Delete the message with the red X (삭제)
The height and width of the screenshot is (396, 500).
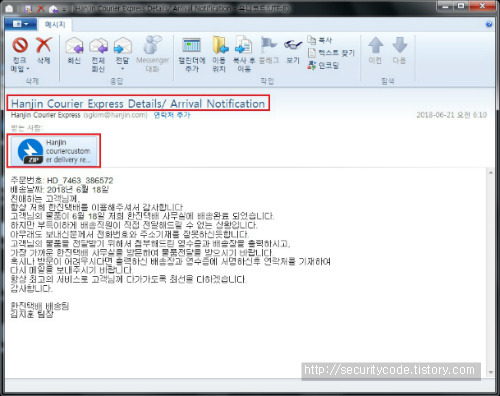44,51
